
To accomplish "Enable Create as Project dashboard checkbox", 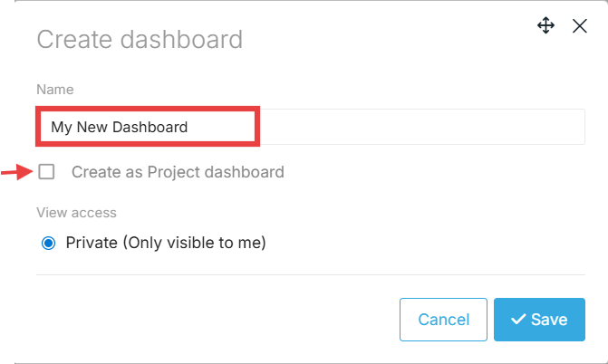I will 46,171.
